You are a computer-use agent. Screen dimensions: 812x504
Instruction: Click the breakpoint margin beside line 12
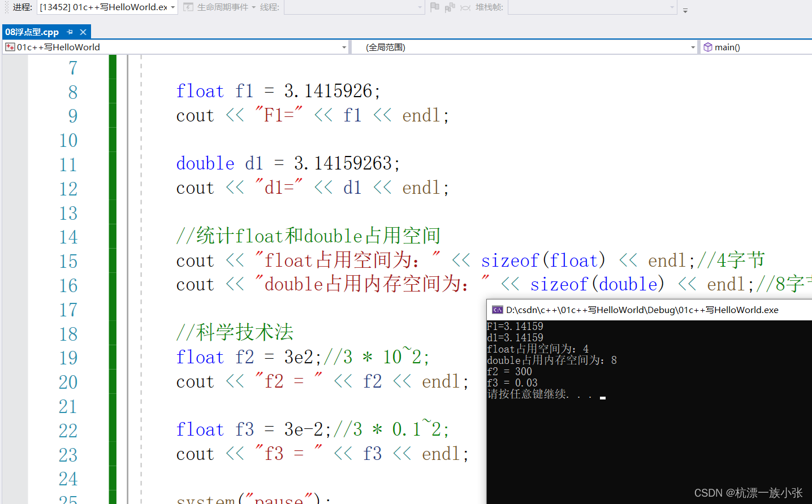15,189
